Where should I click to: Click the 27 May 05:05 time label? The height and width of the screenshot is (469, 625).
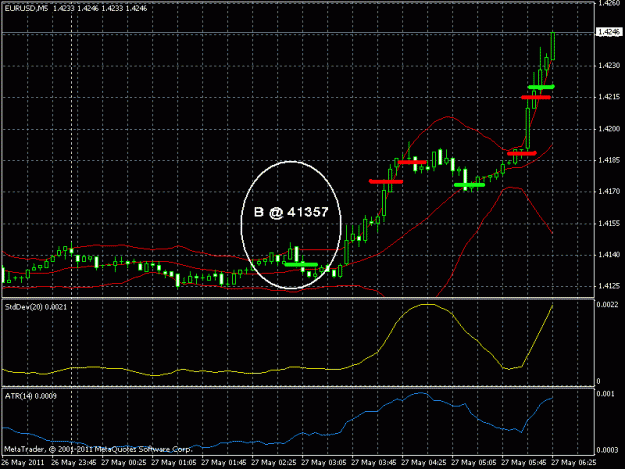click(474, 463)
